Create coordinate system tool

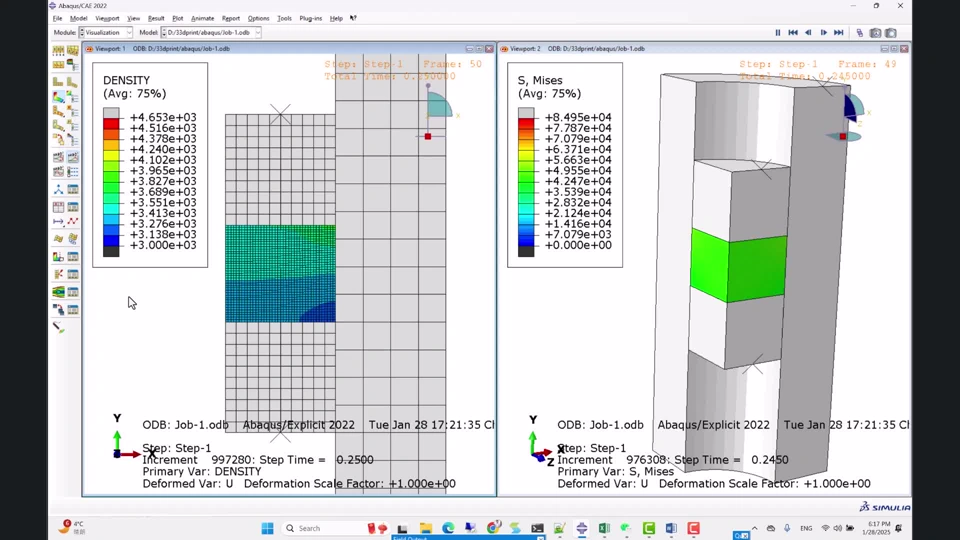click(58, 189)
